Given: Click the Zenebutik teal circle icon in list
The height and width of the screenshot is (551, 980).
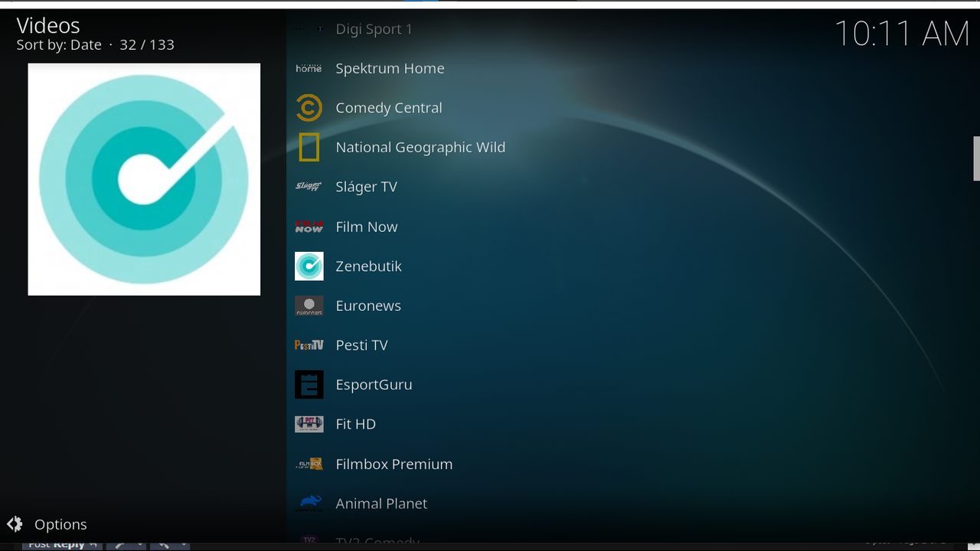Looking at the screenshot, I should 309,266.
